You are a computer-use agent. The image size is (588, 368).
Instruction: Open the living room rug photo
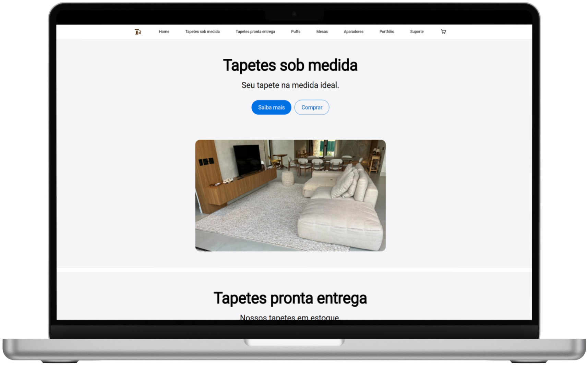pos(290,195)
